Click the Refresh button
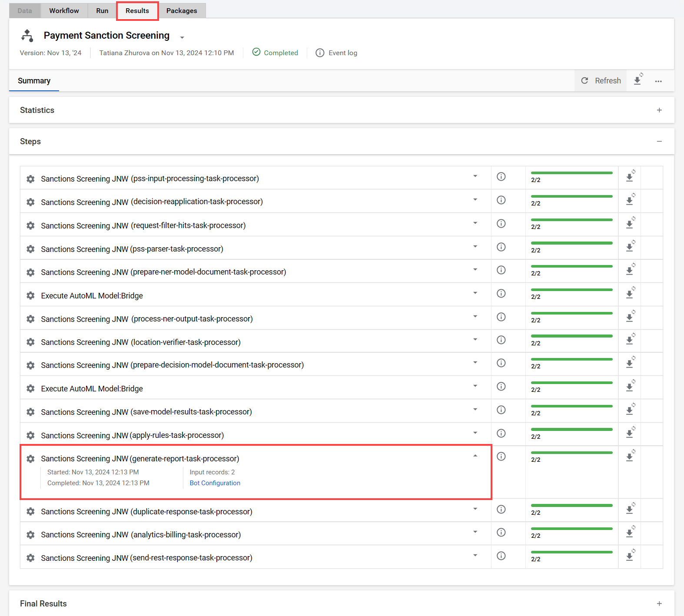This screenshot has width=684, height=616. 601,81
